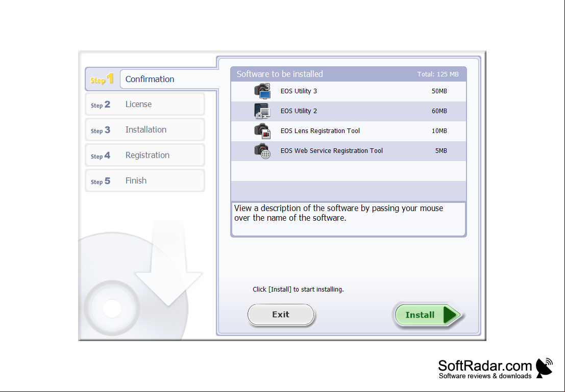Click the EOS Utility 2 name
The image size is (565, 392).
pos(299,111)
